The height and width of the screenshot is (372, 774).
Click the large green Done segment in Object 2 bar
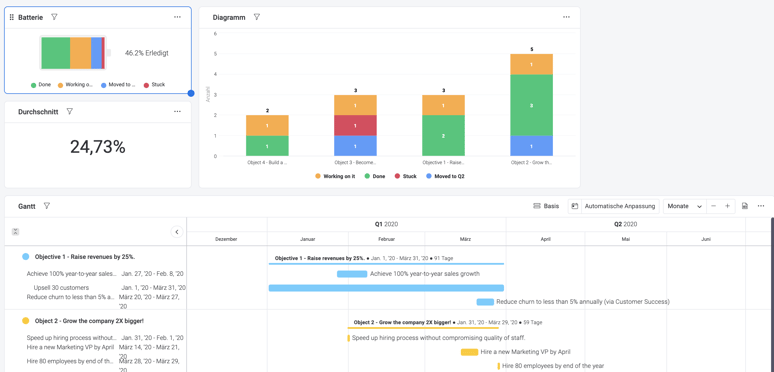point(532,105)
